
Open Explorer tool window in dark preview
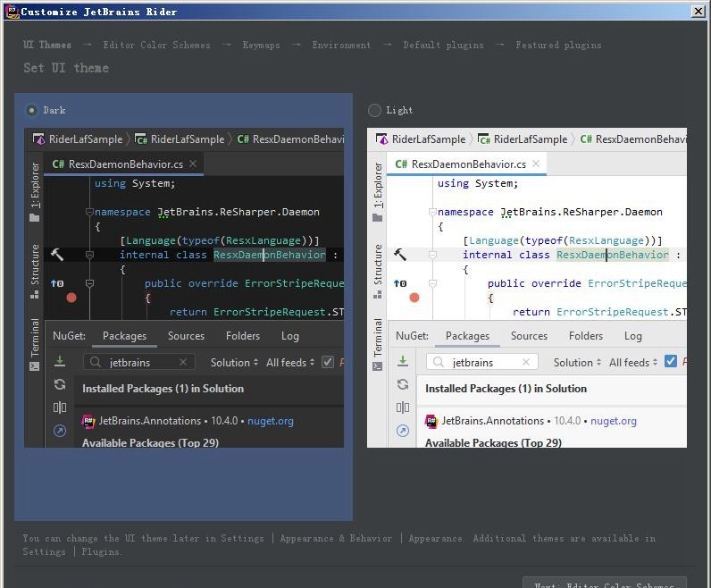tap(35, 192)
